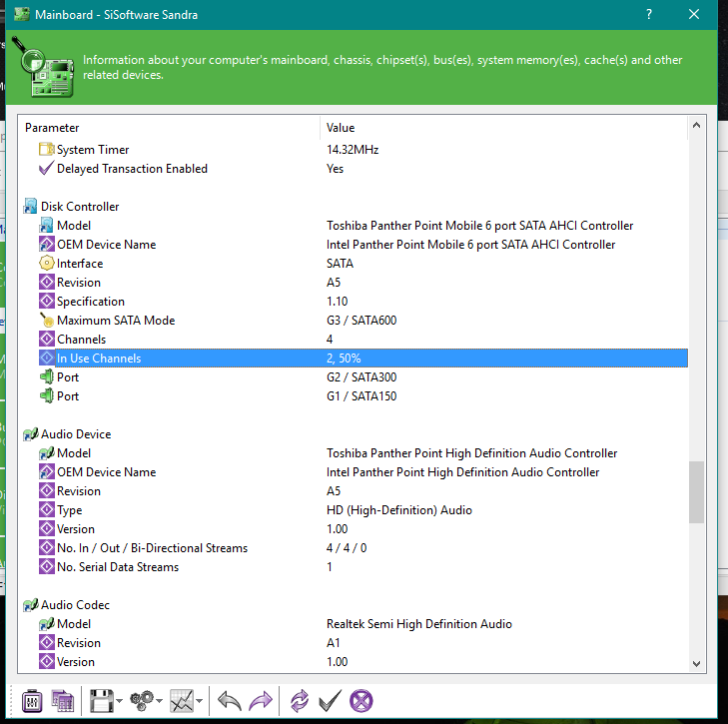The width and height of the screenshot is (728, 724).
Task: Select the Disk Controller section header
Action: point(80,207)
